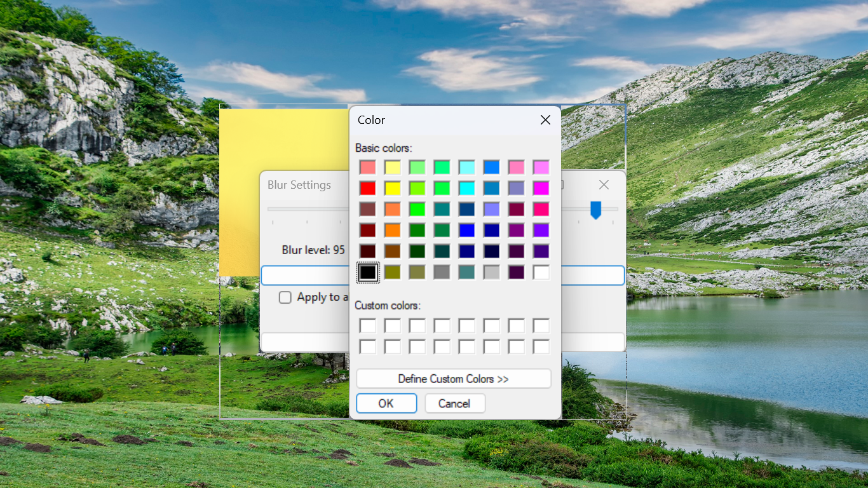The height and width of the screenshot is (488, 868).
Task: Choose the last custom color slot, second row
Action: [x=541, y=347]
